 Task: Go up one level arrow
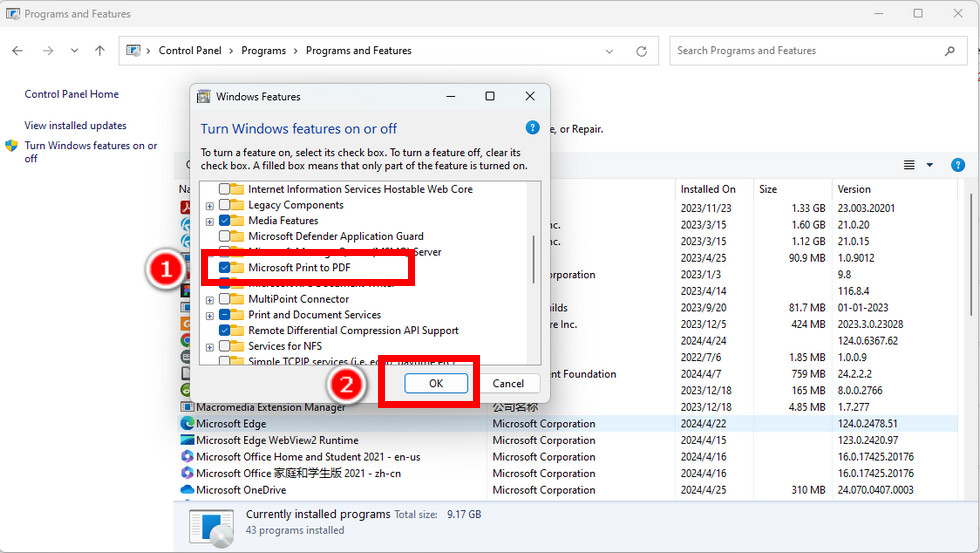coord(100,51)
